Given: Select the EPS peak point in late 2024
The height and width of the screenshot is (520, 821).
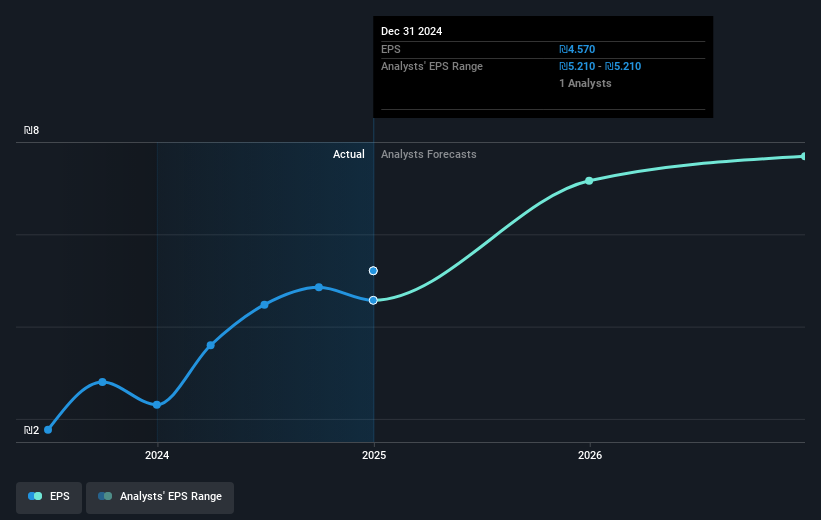Looking at the screenshot, I should pyautogui.click(x=319, y=287).
